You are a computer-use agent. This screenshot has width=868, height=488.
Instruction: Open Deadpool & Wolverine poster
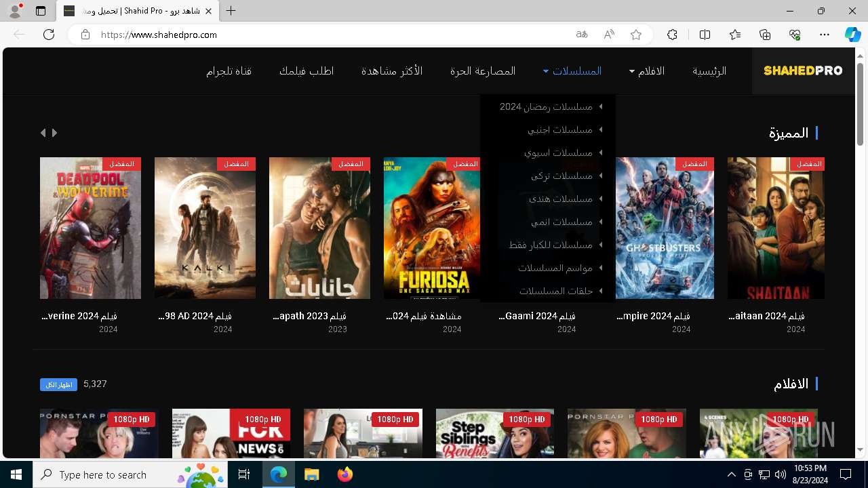90,228
